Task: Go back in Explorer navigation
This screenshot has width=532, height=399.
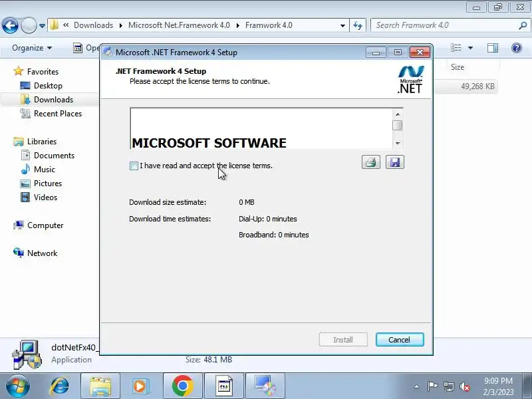Action: point(10,25)
